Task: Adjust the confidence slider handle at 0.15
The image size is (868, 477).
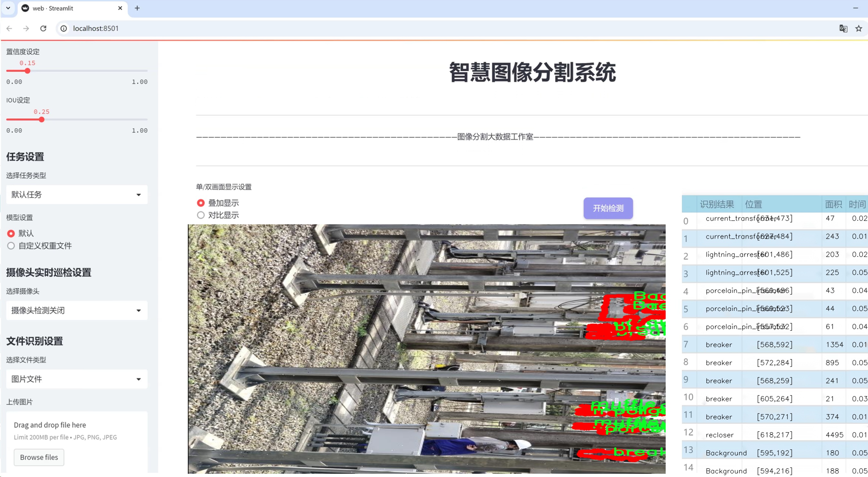Action: coord(28,71)
